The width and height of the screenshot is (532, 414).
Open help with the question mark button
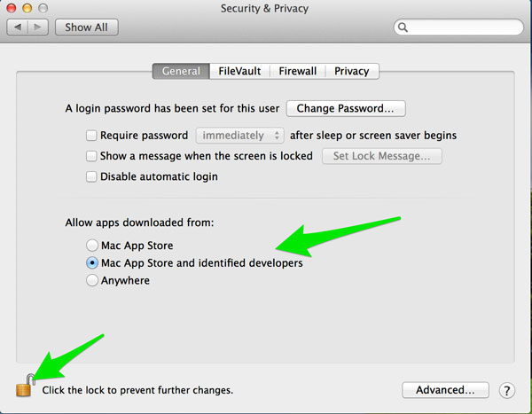tap(507, 390)
